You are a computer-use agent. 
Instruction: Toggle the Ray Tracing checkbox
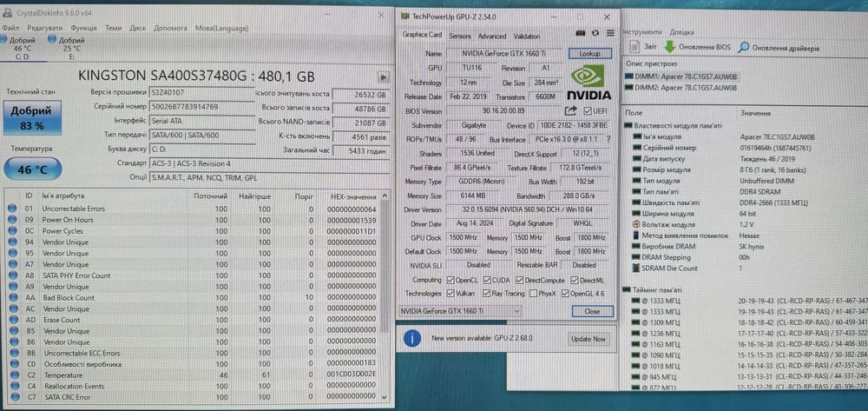[487, 294]
